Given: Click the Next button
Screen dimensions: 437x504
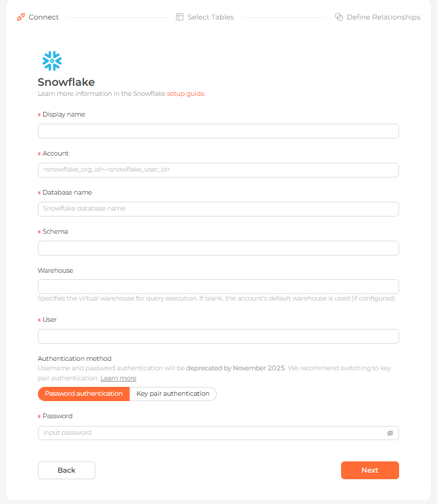Looking at the screenshot, I should pos(369,470).
